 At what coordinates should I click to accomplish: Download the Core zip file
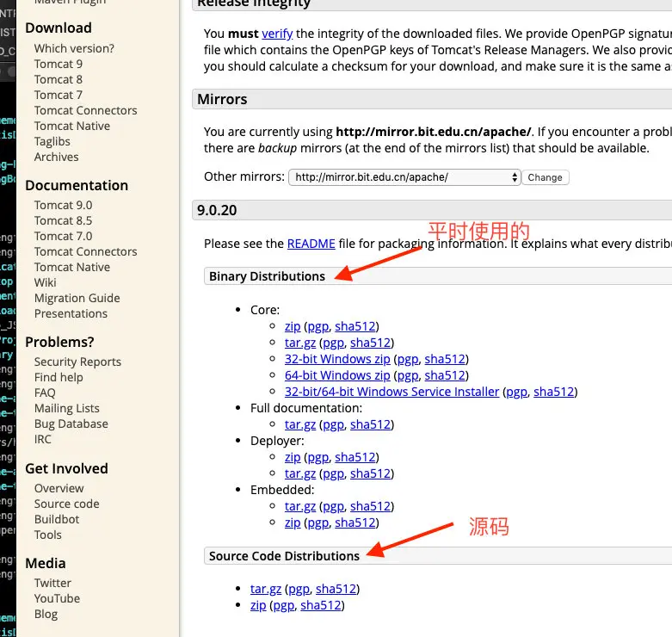point(293,326)
